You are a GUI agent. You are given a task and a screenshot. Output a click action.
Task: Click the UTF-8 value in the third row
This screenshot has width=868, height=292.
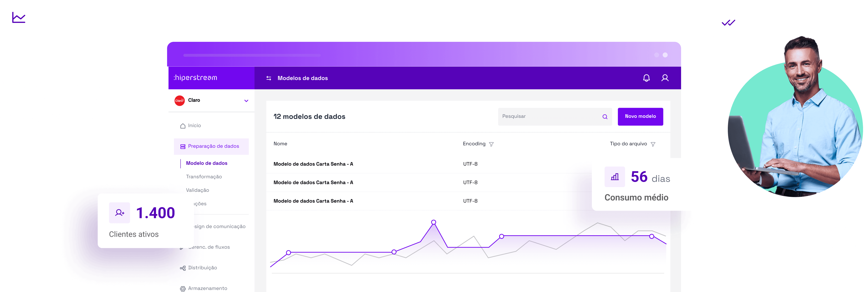click(470, 201)
